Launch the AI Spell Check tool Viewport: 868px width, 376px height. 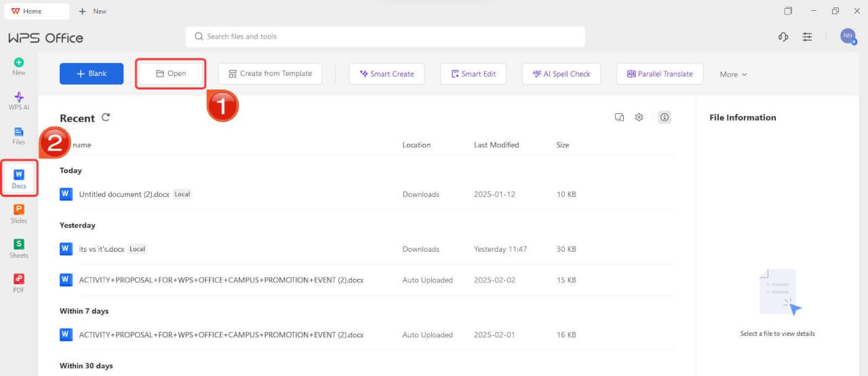pos(561,74)
